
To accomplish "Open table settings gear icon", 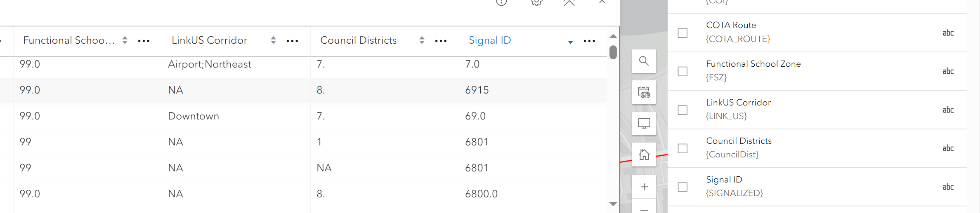I will pyautogui.click(x=536, y=2).
